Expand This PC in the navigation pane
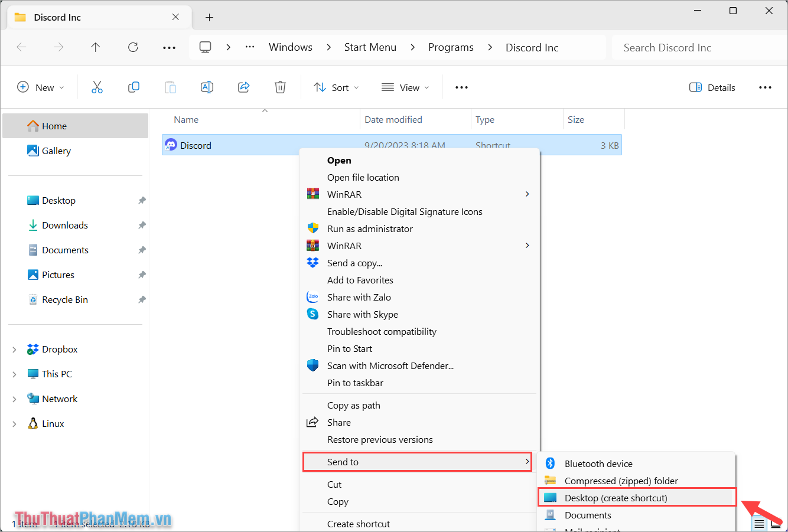 click(x=15, y=374)
